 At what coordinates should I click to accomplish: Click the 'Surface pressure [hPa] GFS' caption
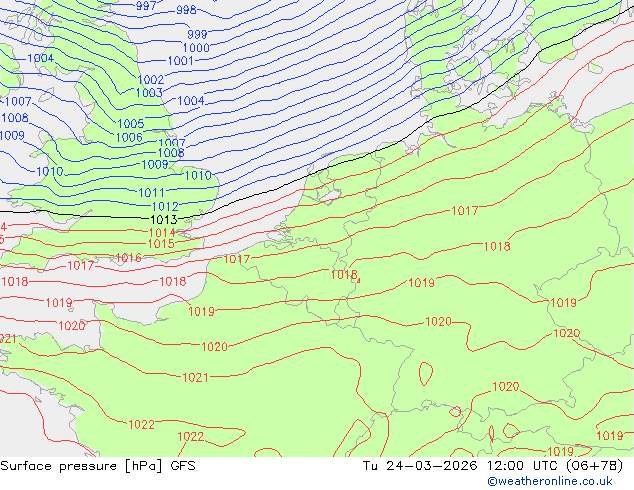coord(98,466)
